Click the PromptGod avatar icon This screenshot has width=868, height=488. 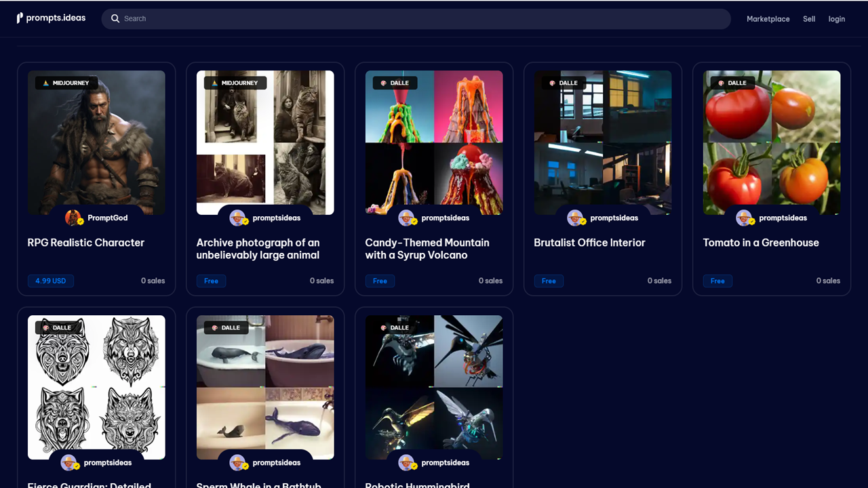coord(74,218)
